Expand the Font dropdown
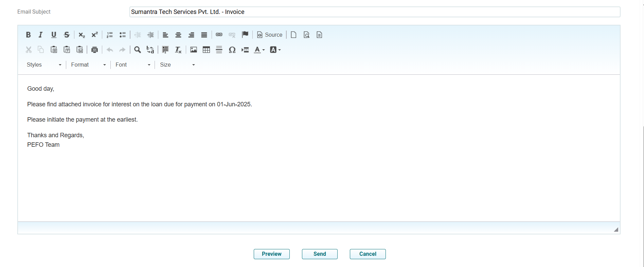Viewport: 644px width, 267px height. 132,65
